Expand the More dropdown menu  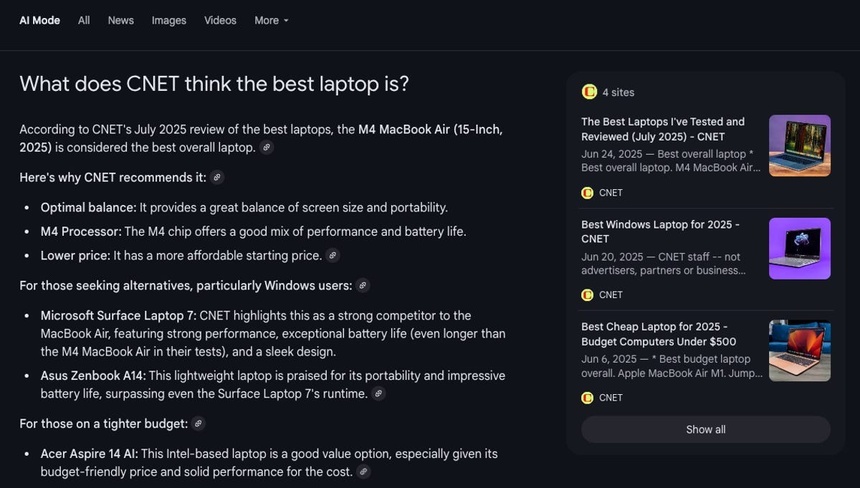click(x=271, y=20)
